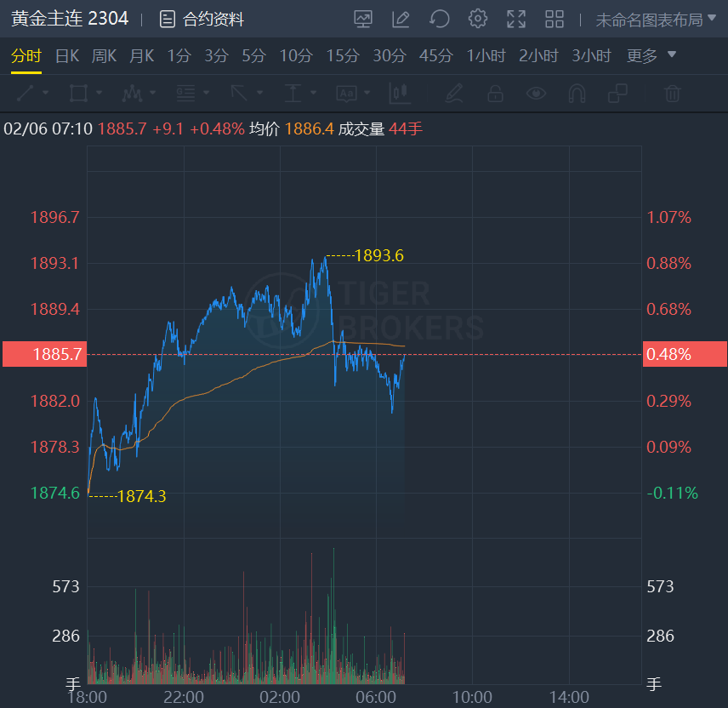The image size is (728, 708).
Task: Click the refresh chart icon
Action: point(440,19)
